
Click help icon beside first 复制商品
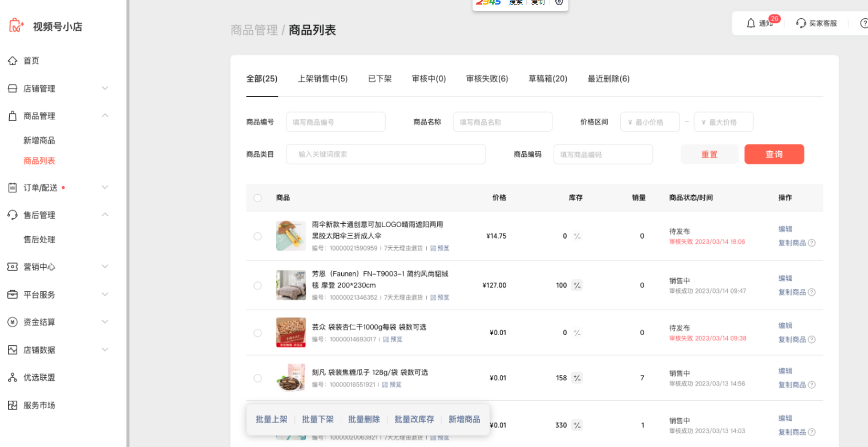click(812, 243)
